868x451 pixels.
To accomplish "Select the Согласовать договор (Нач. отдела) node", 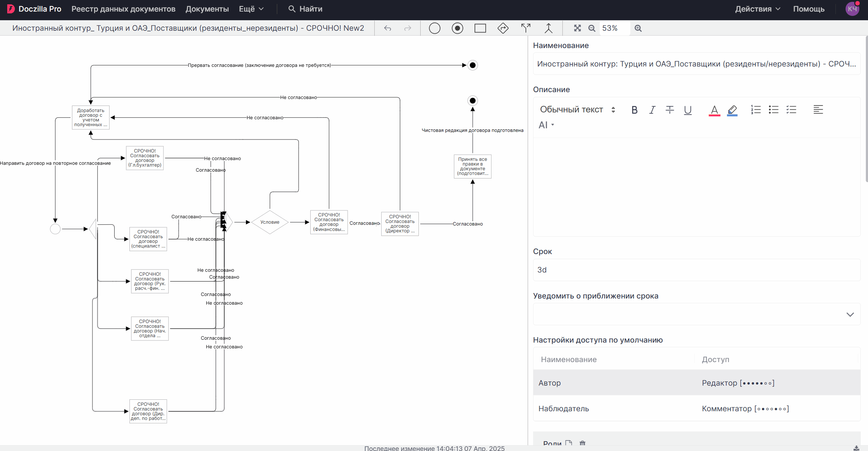I will coord(150,328).
